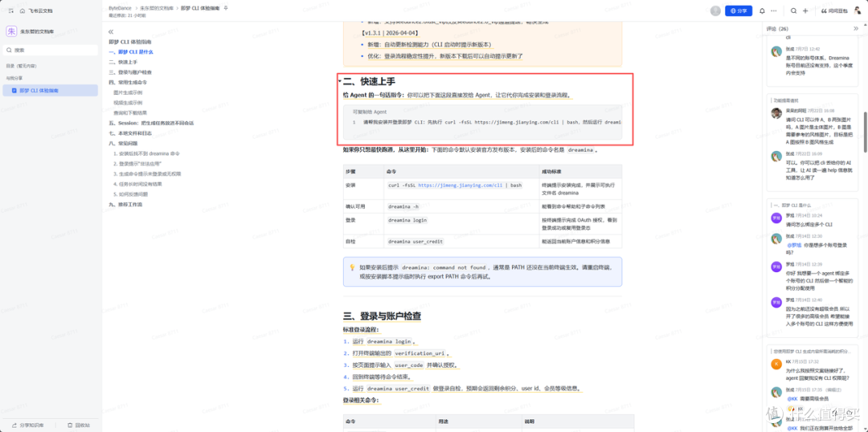Click the pin icon beside document title
This screenshot has height=432, width=868.
coord(225,9)
